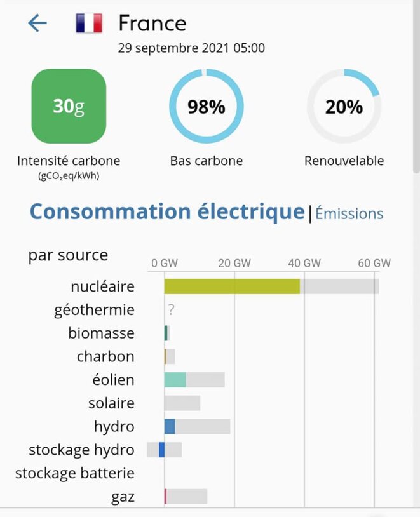Select the stockage batterie row
Screen dimensions: 420x517
pos(76,473)
